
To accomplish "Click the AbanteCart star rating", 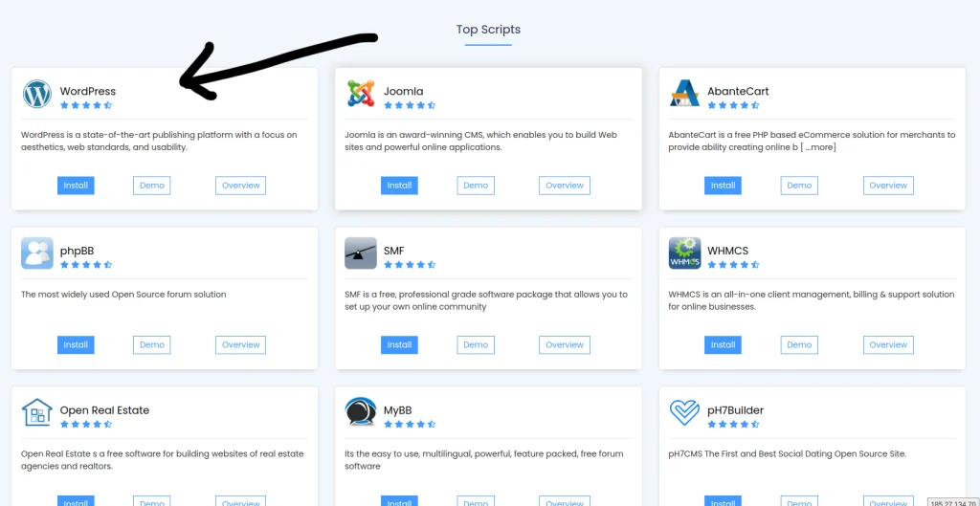I will [734, 105].
